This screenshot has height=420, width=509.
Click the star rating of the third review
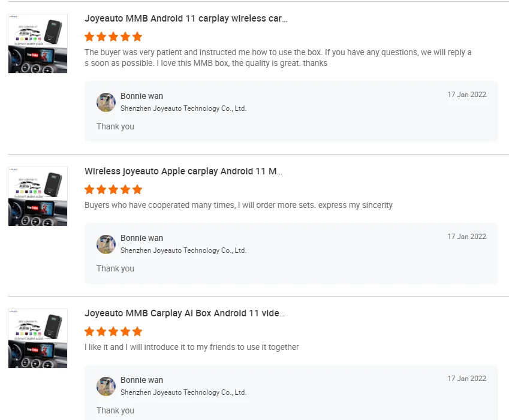pyautogui.click(x=113, y=331)
